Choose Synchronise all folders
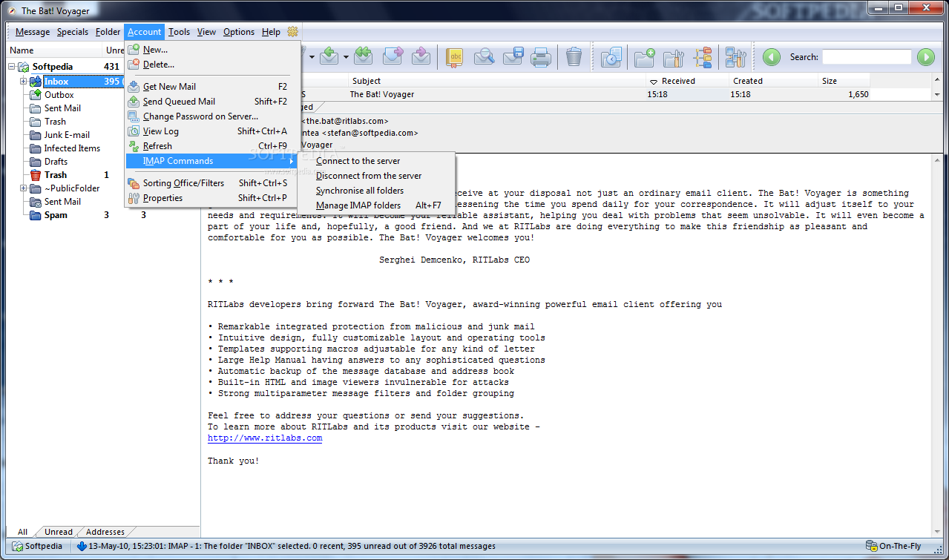Image resolution: width=949 pixels, height=560 pixels. [377, 191]
